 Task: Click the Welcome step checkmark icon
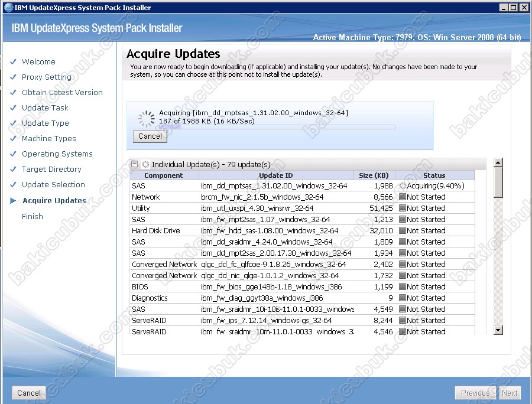click(x=13, y=61)
